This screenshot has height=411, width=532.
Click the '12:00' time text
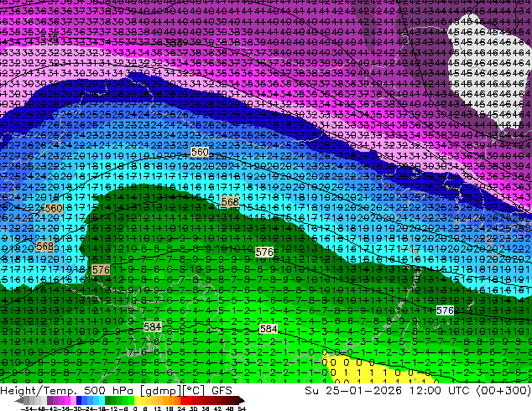[425, 391]
